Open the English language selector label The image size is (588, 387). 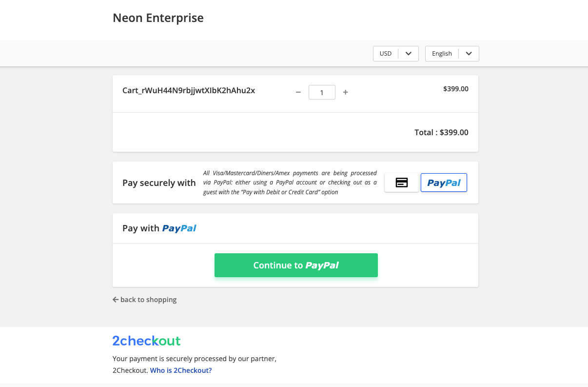pyautogui.click(x=442, y=54)
